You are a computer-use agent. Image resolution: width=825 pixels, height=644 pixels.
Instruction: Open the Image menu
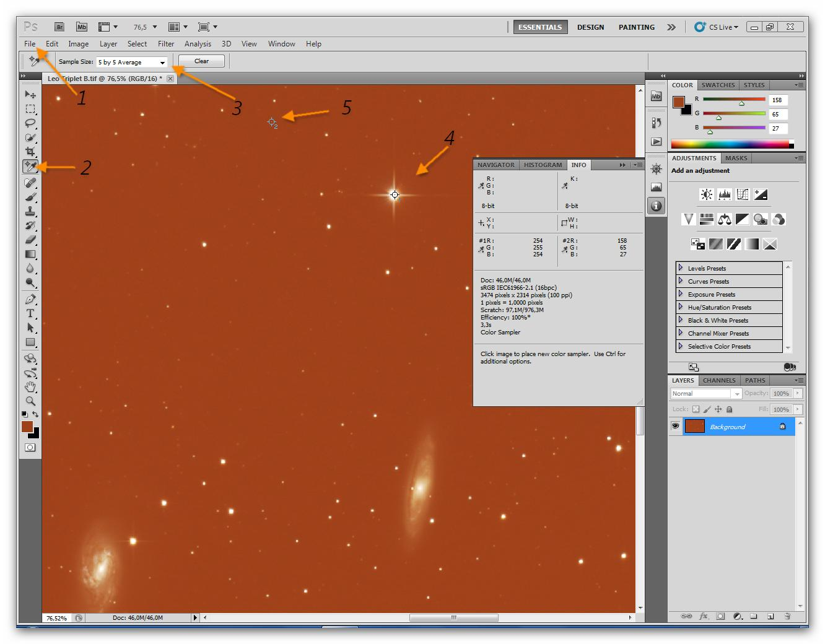(78, 44)
